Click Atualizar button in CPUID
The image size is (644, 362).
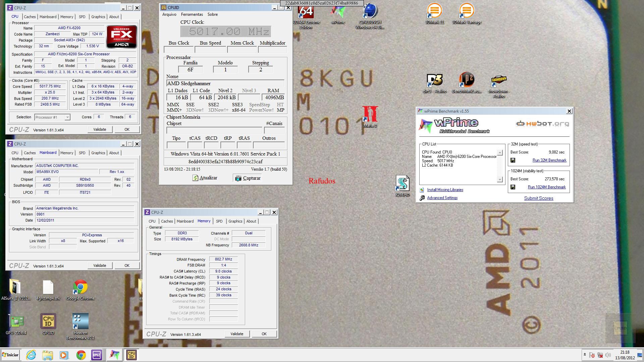coord(205,178)
